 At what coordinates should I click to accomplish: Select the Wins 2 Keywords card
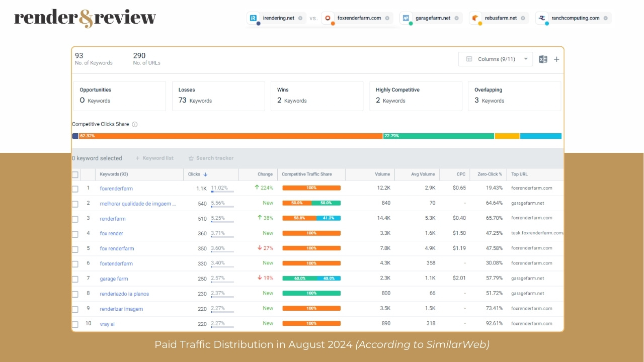click(317, 96)
